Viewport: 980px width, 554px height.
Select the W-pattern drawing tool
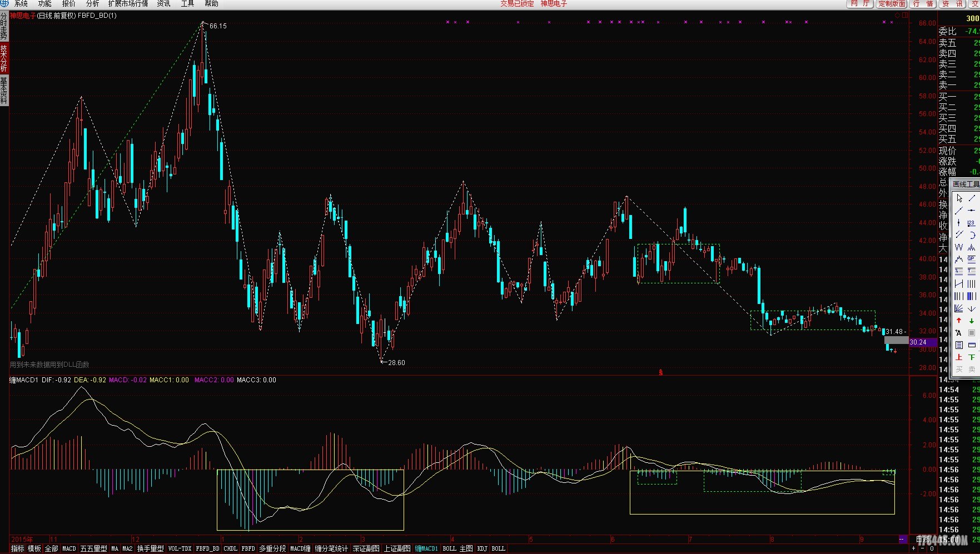click(x=959, y=247)
